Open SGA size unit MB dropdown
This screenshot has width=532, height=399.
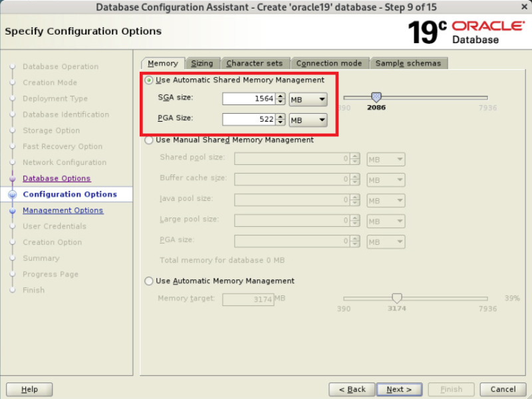(308, 99)
